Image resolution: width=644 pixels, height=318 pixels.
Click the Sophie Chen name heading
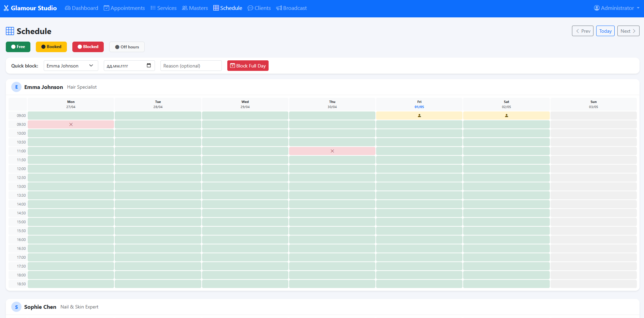coord(40,307)
